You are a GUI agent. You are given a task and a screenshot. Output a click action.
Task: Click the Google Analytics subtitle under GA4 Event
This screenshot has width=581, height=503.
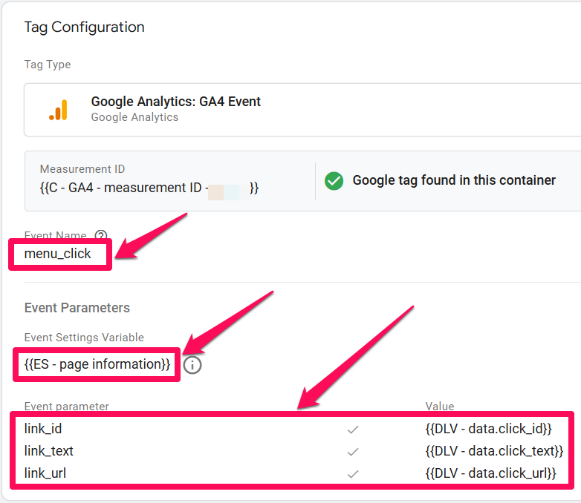(x=135, y=118)
